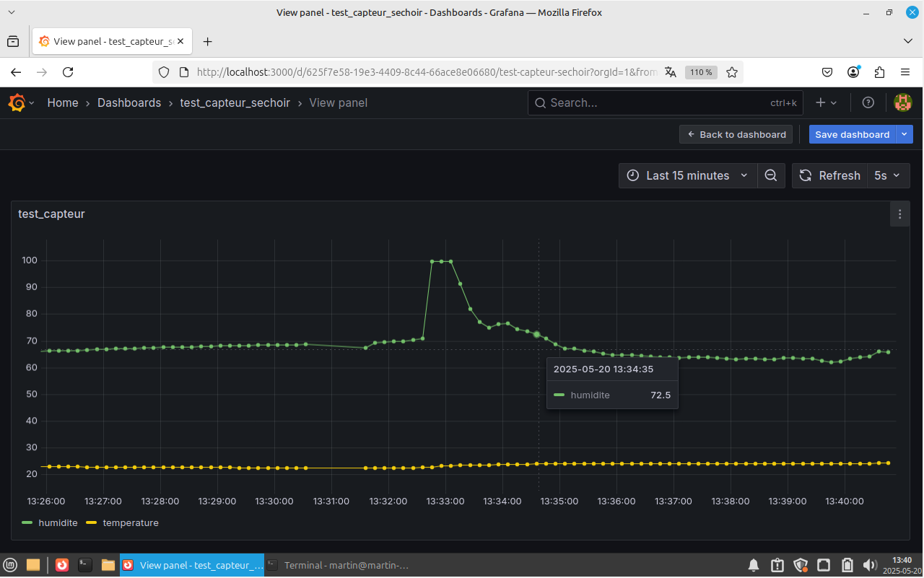Open a new browser tab

[x=208, y=42]
